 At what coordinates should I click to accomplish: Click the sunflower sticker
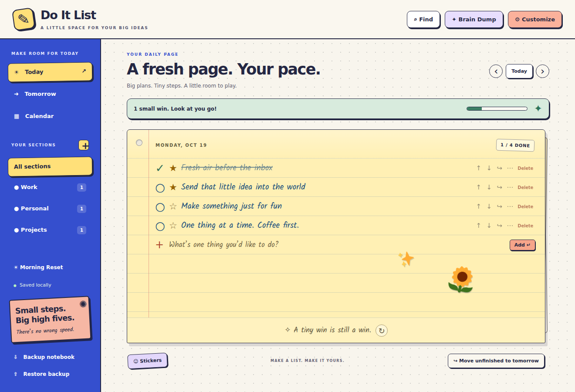[461, 280]
